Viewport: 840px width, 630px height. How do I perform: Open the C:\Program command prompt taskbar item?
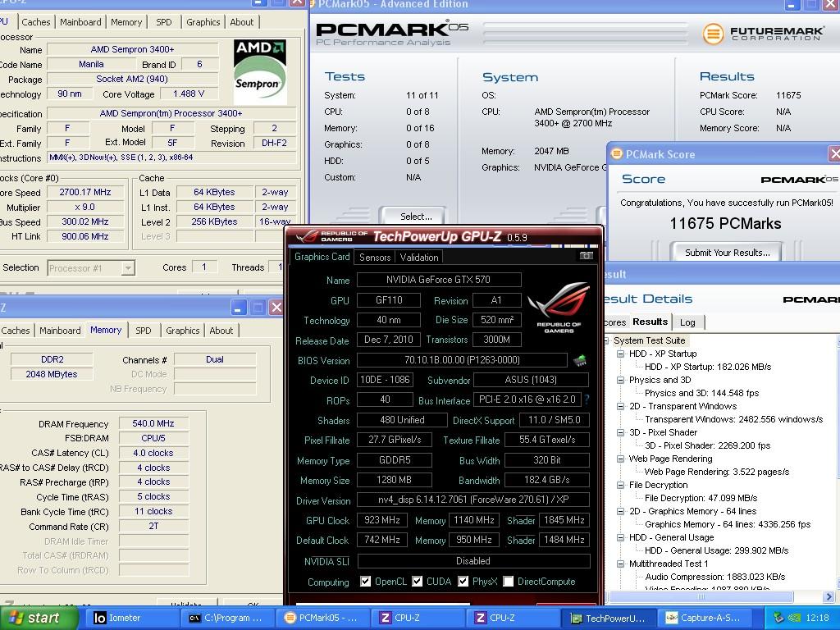point(226,619)
